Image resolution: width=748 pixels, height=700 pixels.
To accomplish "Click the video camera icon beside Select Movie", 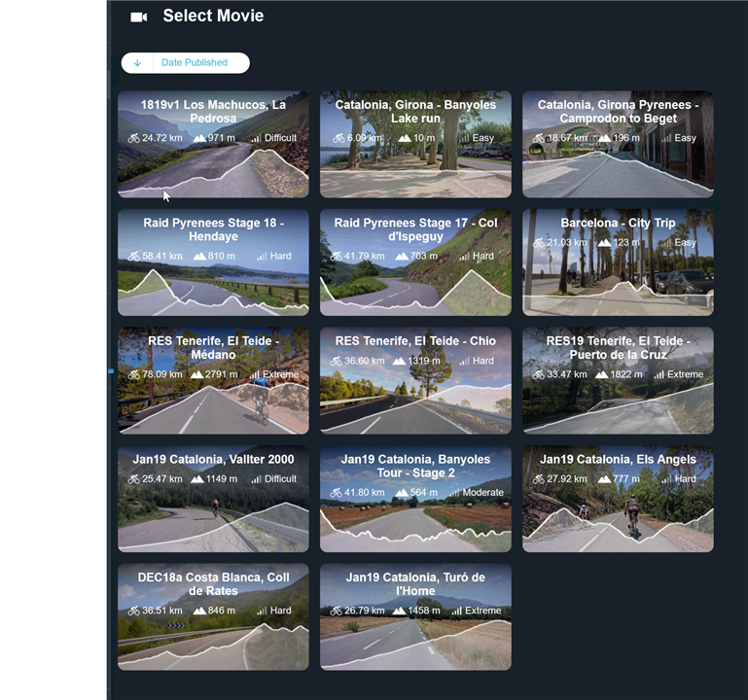I will click(x=139, y=17).
